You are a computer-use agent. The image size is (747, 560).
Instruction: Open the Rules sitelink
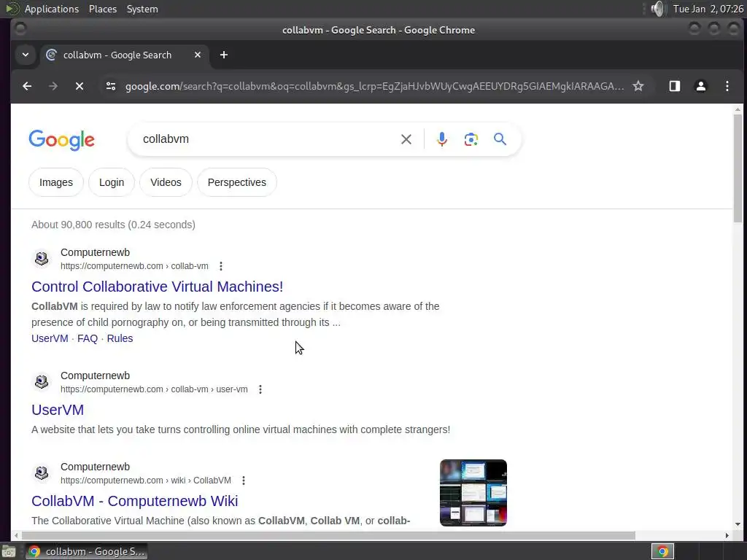tap(120, 338)
